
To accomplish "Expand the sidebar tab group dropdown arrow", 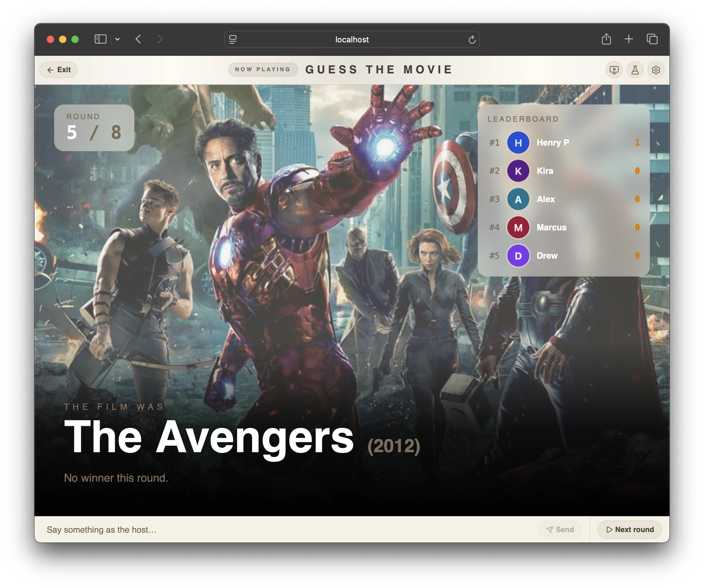I will [x=117, y=39].
